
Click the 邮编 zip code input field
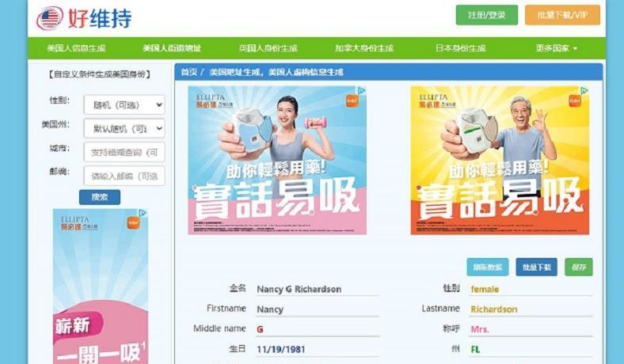coord(124,176)
